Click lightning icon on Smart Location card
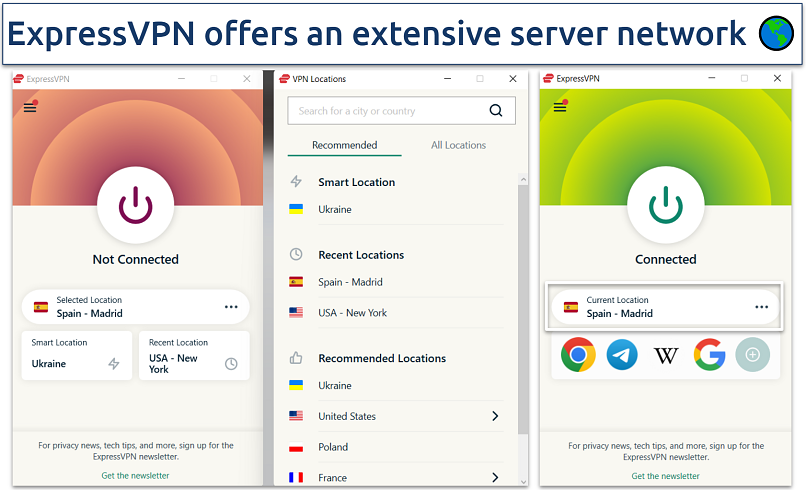Screen dimensions: 806x490 click(114, 364)
